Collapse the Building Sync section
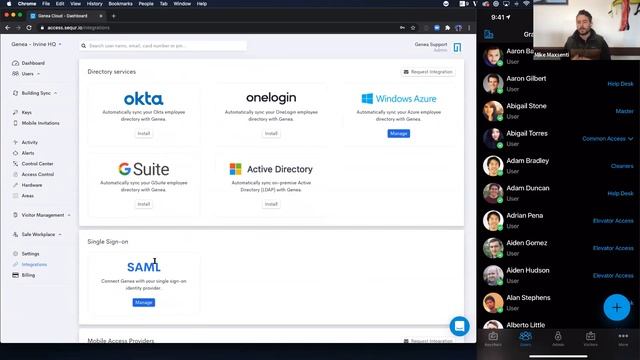Screen dimensions: 640x360 [x=35, y=93]
